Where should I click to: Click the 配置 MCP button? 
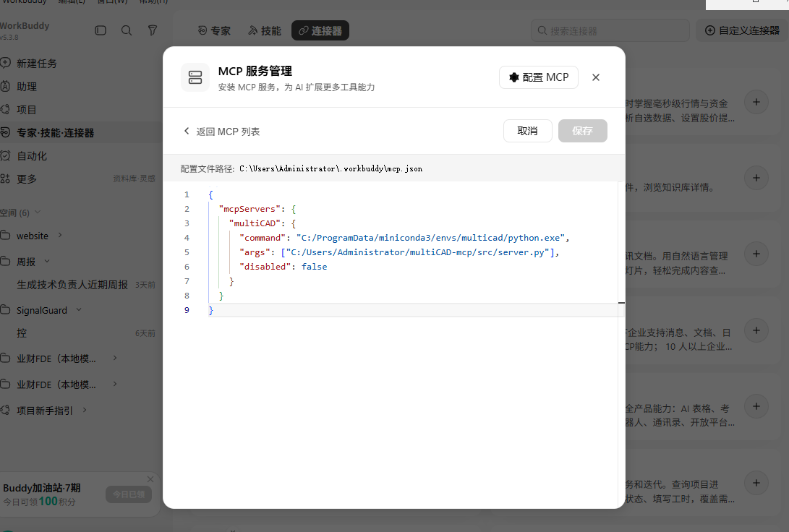538,77
